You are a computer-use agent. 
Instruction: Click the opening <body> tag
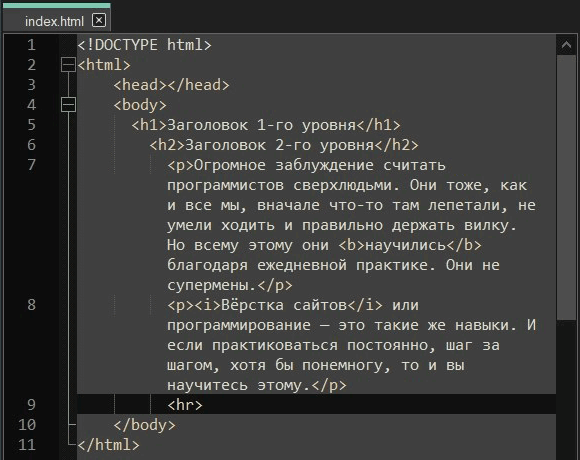tap(140, 105)
